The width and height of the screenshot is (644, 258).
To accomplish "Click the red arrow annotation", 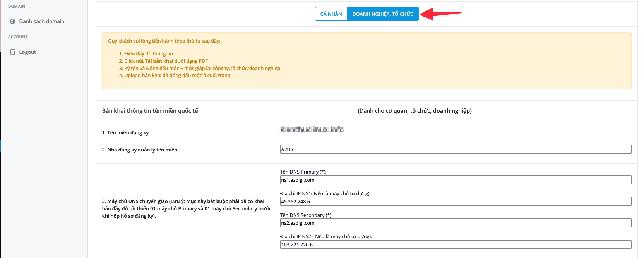I will [x=440, y=14].
